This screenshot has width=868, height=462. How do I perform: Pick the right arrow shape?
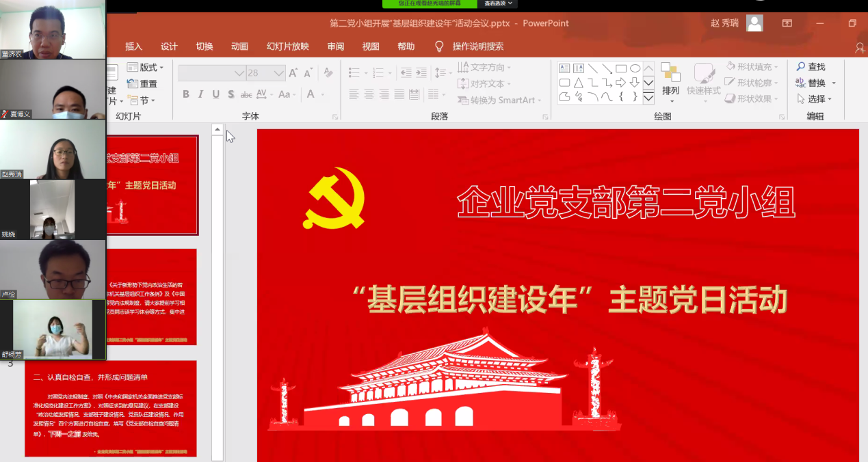[x=621, y=83]
